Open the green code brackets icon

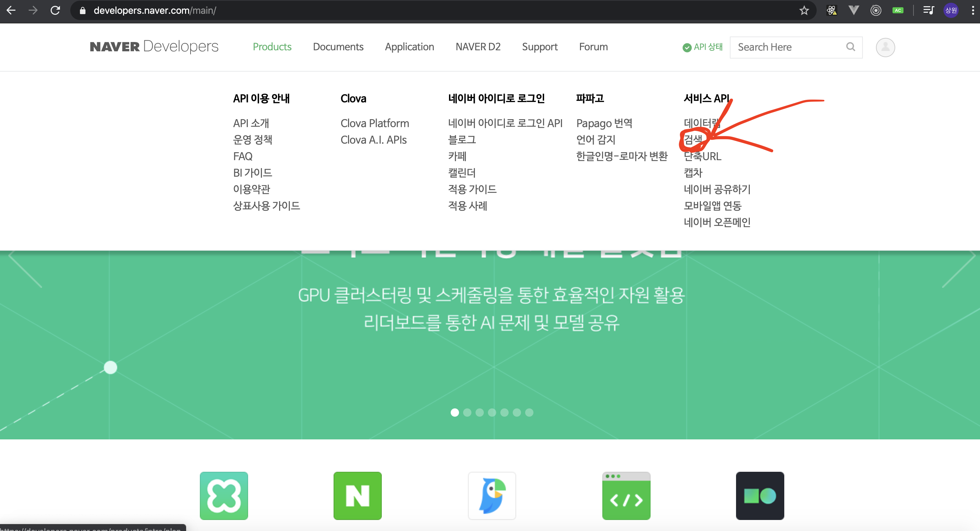click(626, 495)
